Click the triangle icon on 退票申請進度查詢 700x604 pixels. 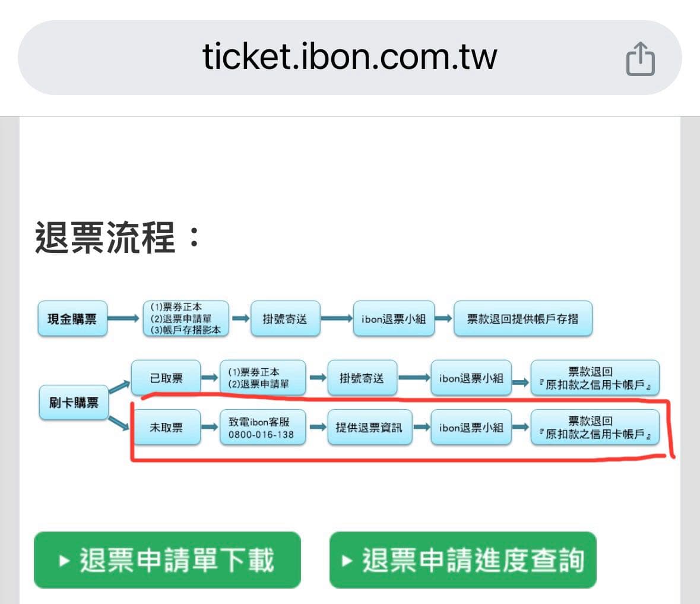pyautogui.click(x=347, y=560)
